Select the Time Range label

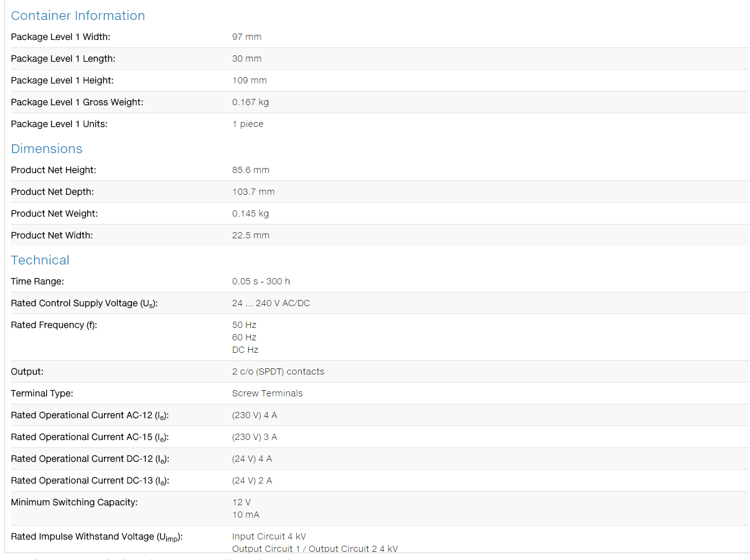coord(37,281)
